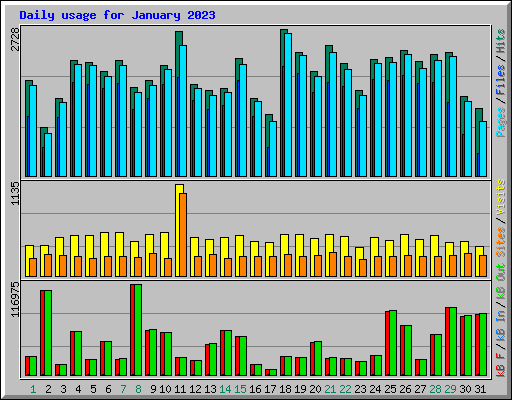This screenshot has width=512, height=400.
Task: Click the green kB bar for day 25
Action: (393, 343)
